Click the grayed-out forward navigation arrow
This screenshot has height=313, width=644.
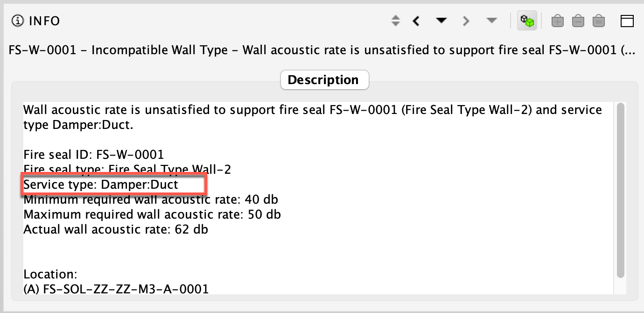(466, 21)
